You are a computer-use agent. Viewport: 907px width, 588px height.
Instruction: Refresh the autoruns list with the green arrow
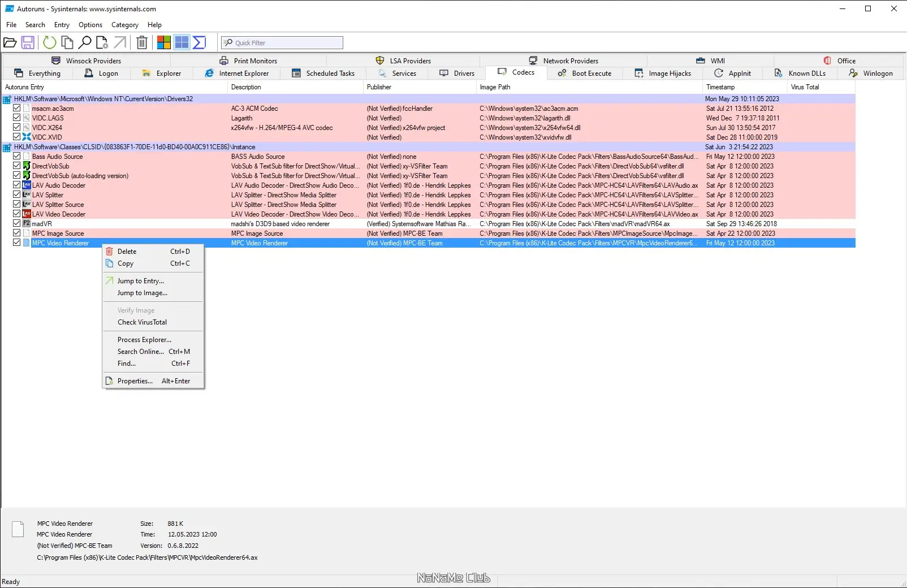(x=50, y=42)
